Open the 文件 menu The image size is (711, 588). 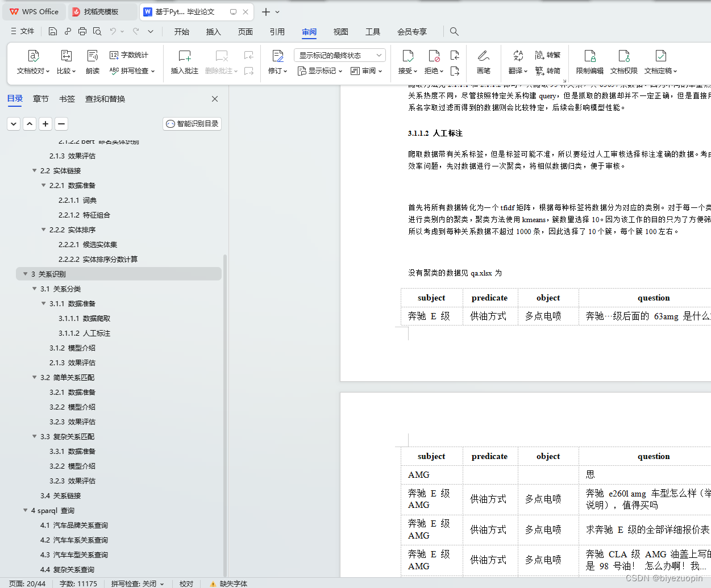tap(22, 31)
